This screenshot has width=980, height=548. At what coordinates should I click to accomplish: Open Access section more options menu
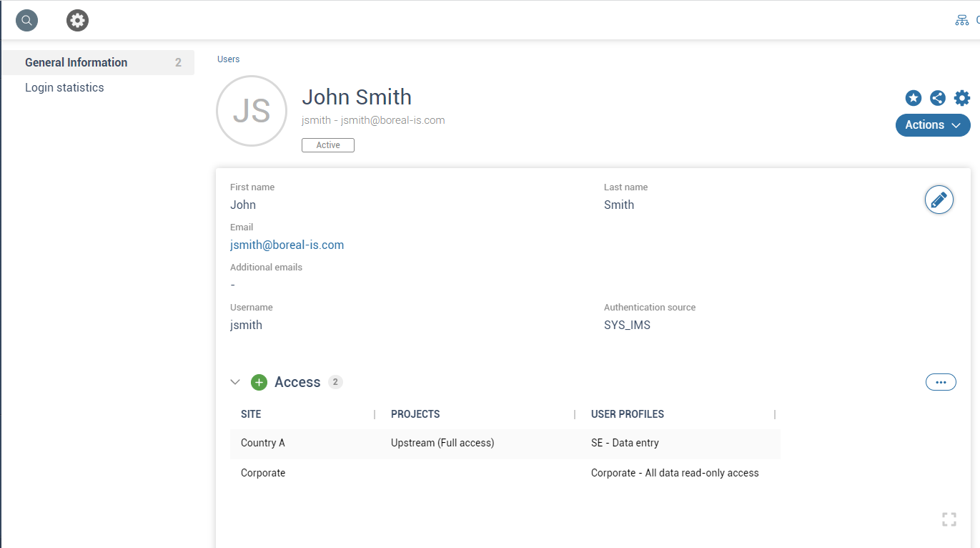[x=940, y=383]
